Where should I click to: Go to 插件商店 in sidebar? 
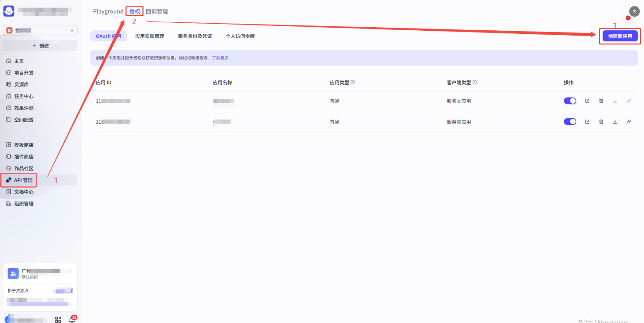click(x=24, y=157)
